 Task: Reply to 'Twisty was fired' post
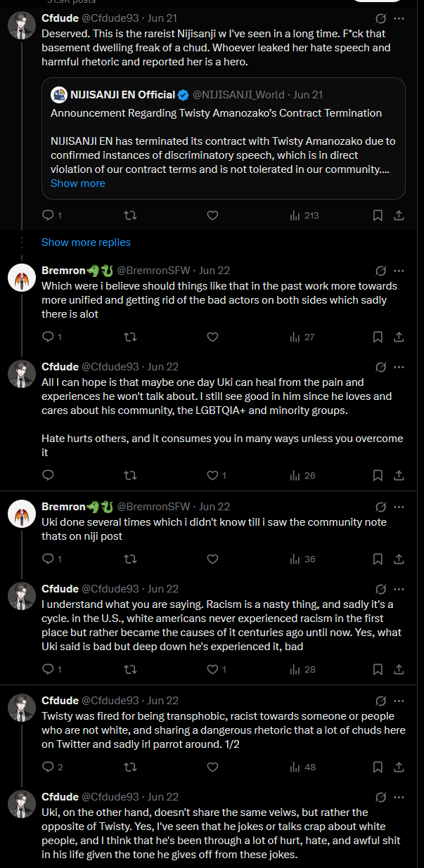(x=48, y=767)
